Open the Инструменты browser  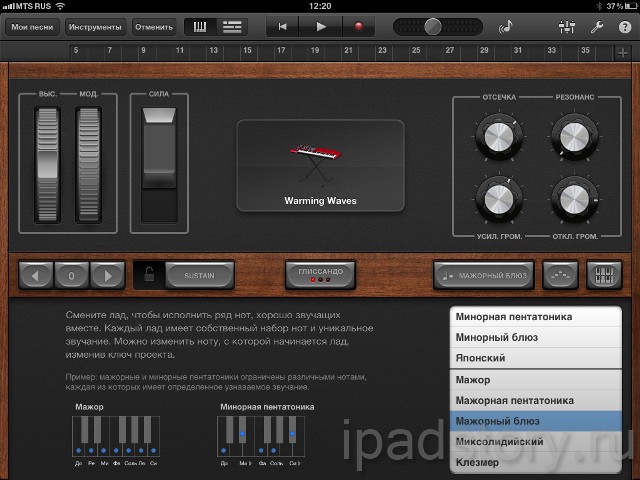[95, 27]
